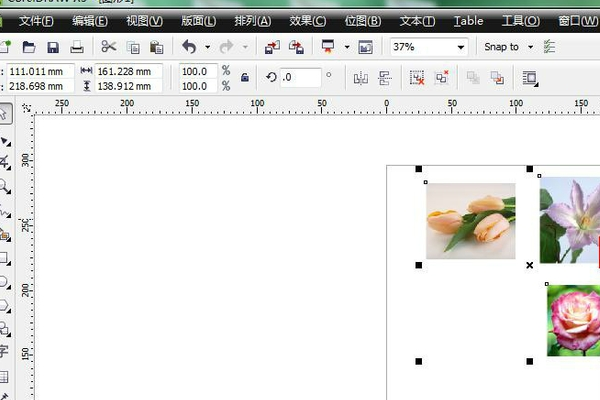
Task: Select the Ellipse tool
Action: click(5, 282)
